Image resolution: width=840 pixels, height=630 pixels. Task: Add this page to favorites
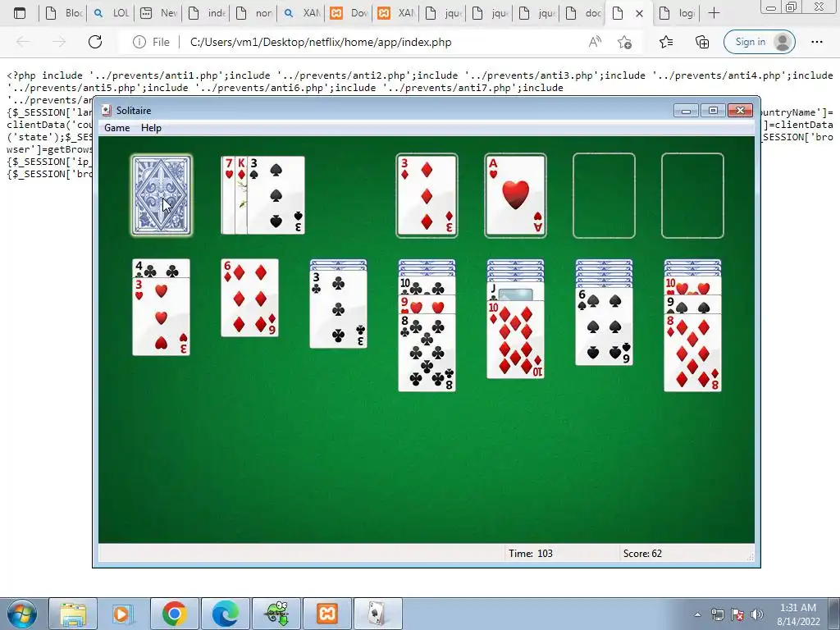624,42
